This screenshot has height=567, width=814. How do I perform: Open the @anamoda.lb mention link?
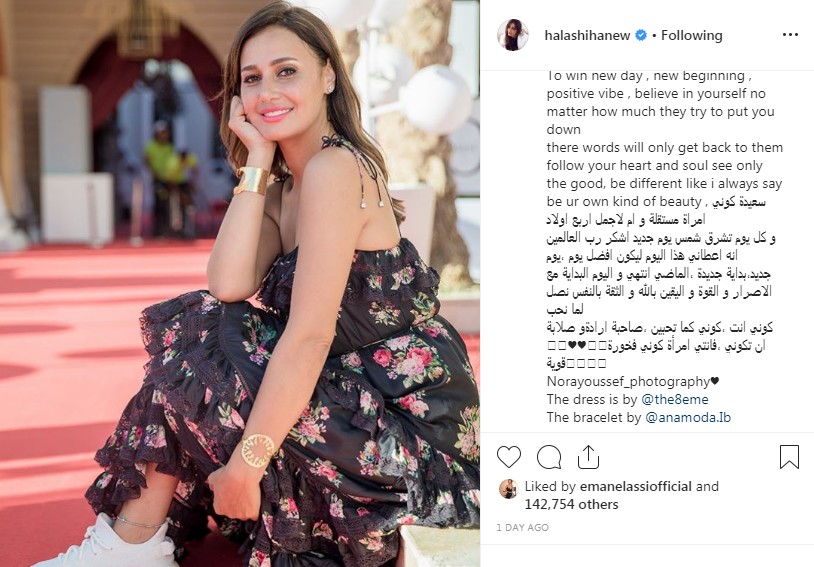click(688, 417)
